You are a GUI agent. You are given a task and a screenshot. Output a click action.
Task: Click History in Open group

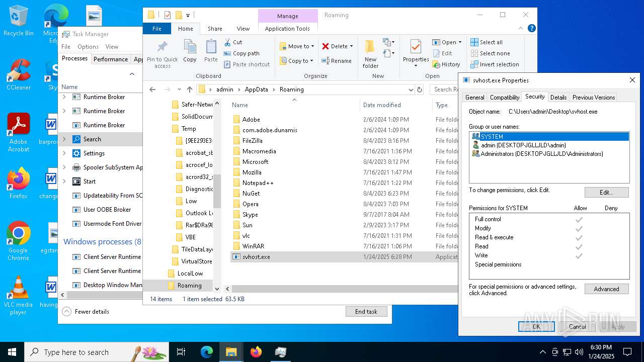[x=446, y=64]
